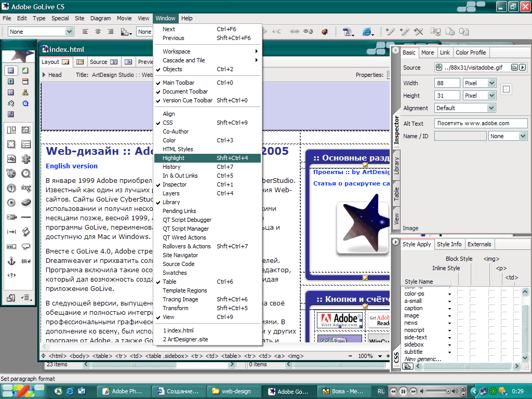This screenshot has height=399, width=532.
Task: Check the color-ps style first checkbox
Action: [x=460, y=294]
